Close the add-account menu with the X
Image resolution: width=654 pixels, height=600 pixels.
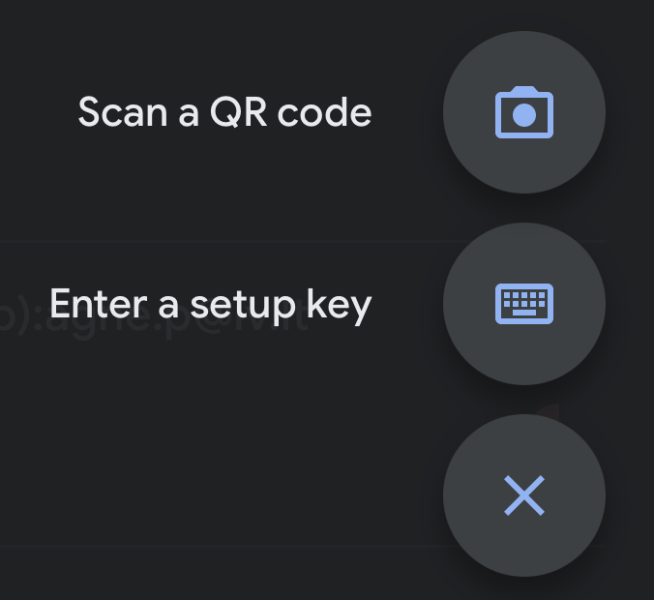(524, 495)
